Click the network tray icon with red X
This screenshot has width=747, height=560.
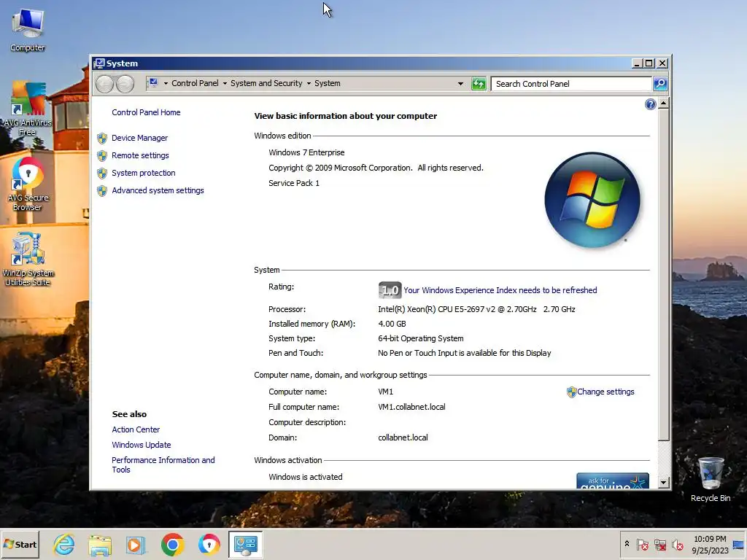click(x=659, y=544)
